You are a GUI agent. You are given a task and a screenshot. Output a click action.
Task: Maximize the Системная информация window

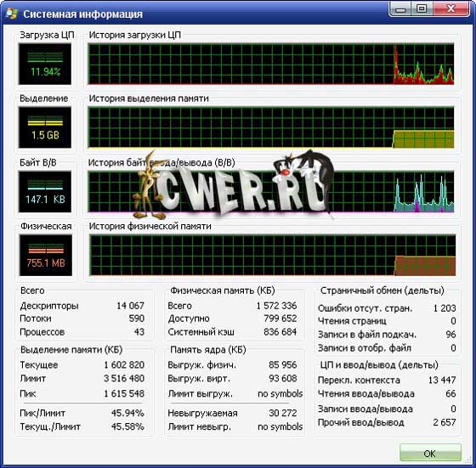point(422,9)
